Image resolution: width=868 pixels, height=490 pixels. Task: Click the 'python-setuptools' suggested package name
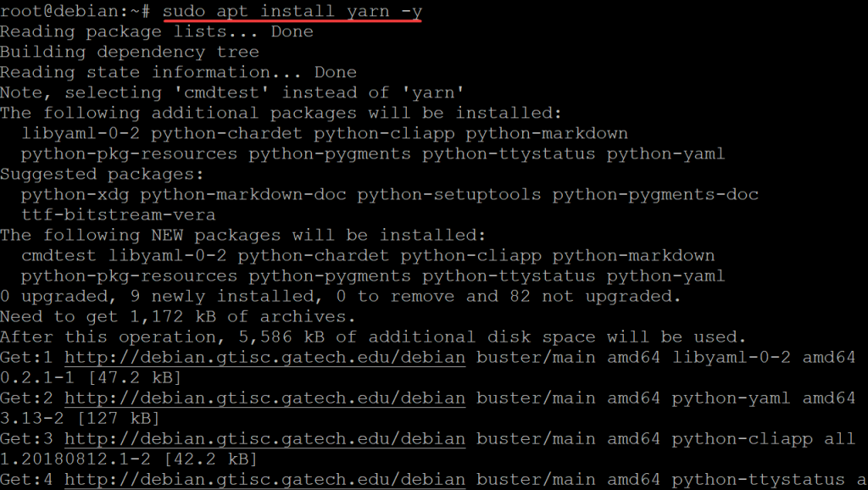(449, 194)
